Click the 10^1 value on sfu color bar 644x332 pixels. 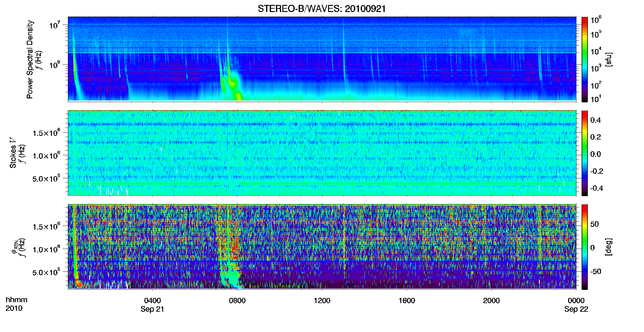[596, 99]
